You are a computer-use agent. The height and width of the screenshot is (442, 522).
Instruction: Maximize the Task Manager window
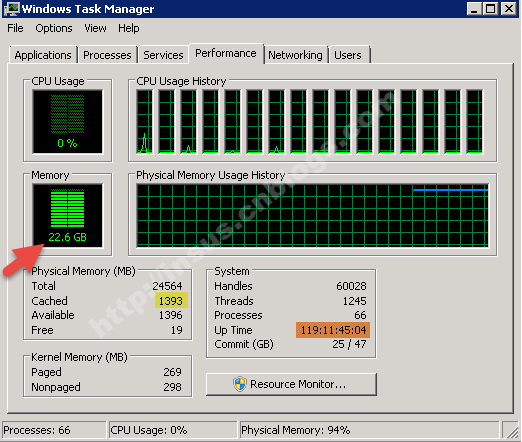pyautogui.click(x=491, y=9)
